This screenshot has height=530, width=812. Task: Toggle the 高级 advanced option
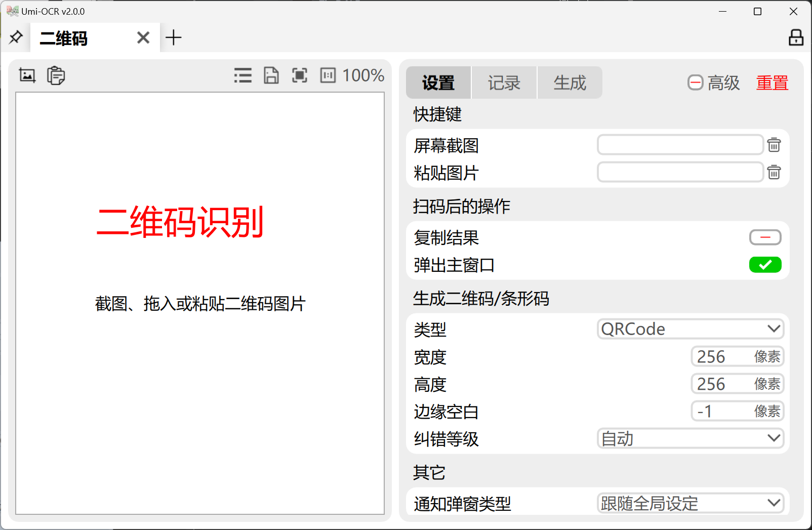(x=713, y=83)
